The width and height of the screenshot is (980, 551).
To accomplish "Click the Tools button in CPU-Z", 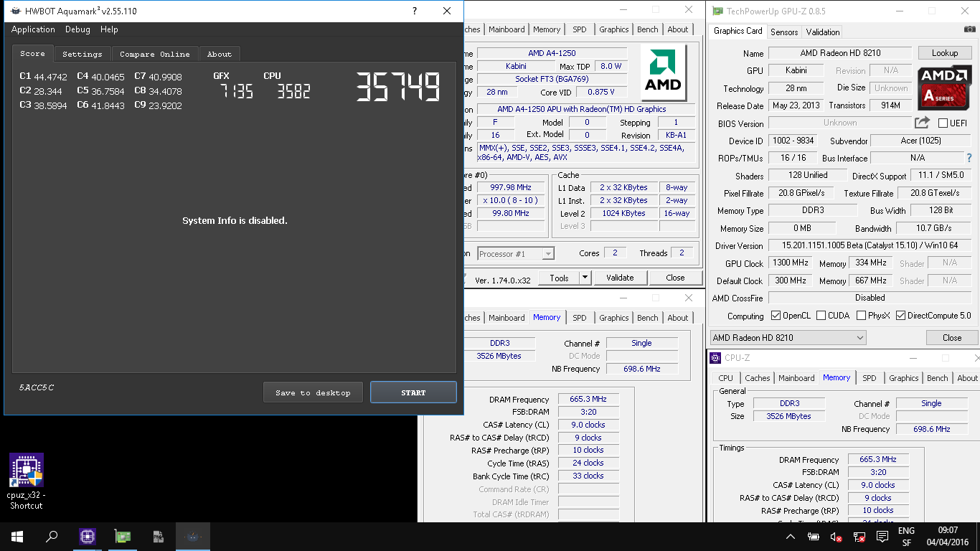I will [x=559, y=278].
